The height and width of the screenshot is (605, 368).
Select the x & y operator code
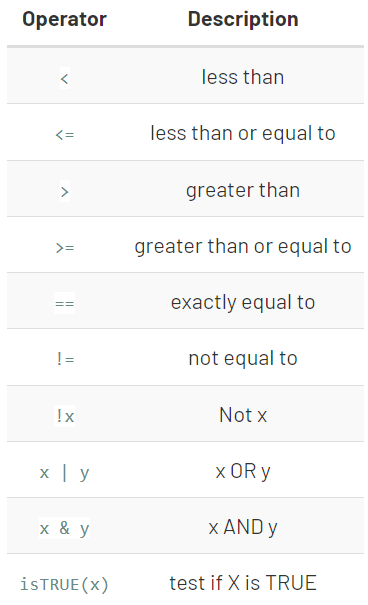click(64, 528)
